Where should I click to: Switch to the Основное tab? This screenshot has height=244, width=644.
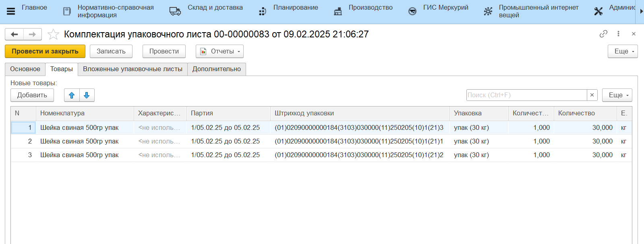(x=25, y=69)
